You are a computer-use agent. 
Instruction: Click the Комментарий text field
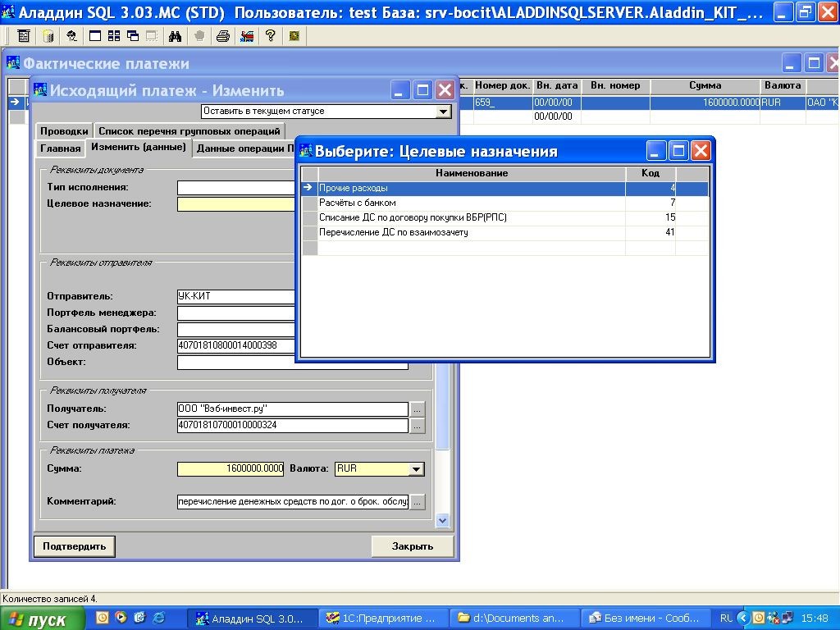point(293,502)
